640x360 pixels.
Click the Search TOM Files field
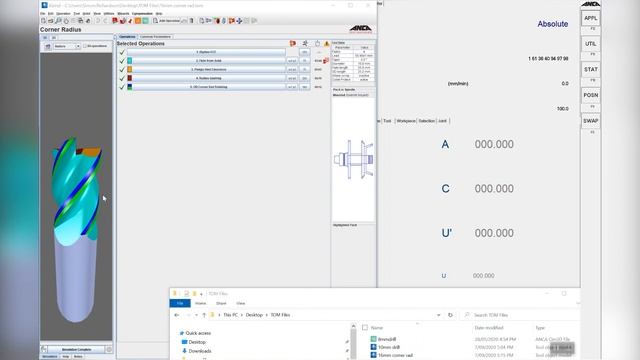point(519,315)
